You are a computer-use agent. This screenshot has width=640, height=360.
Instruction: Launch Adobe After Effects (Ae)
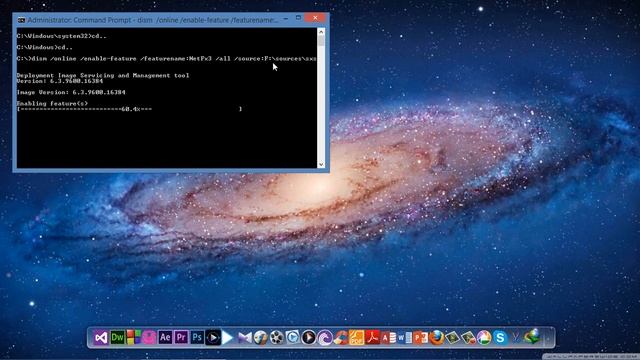click(x=165, y=338)
